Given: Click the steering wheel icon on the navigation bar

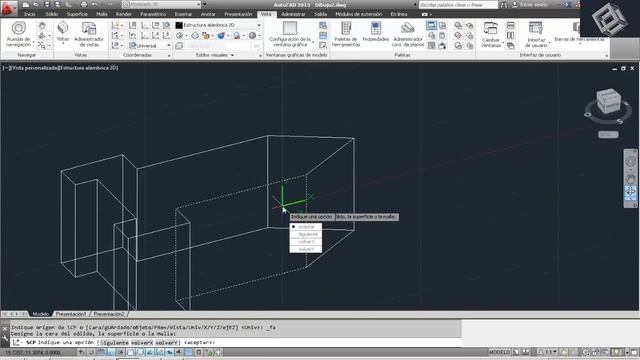Looking at the screenshot, I should (x=631, y=162).
